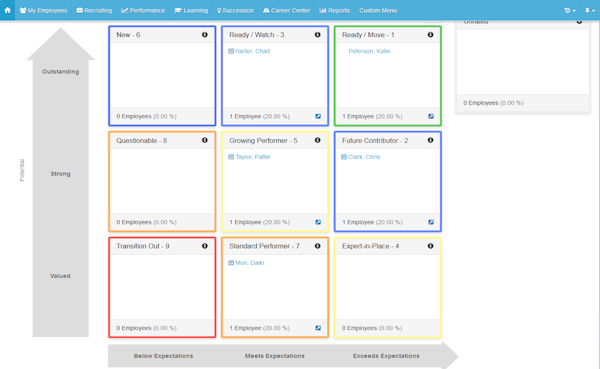Click info icon on Transition Out - 9
Screen dimensions: 600x369
click(x=205, y=246)
